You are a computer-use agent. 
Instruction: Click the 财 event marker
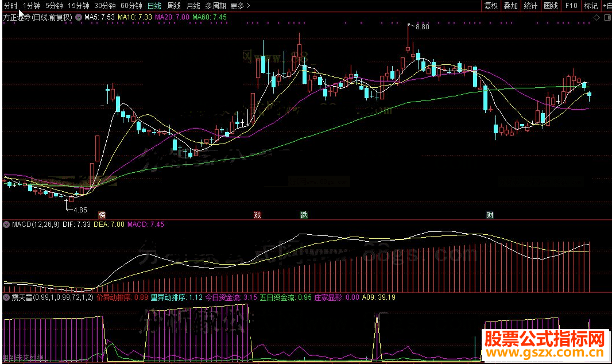490,215
